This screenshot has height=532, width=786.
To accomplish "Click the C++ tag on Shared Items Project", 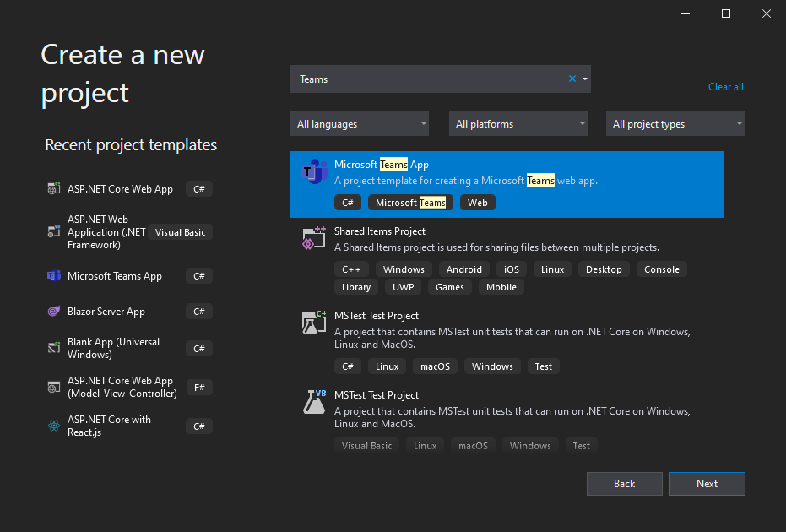I will [351, 269].
